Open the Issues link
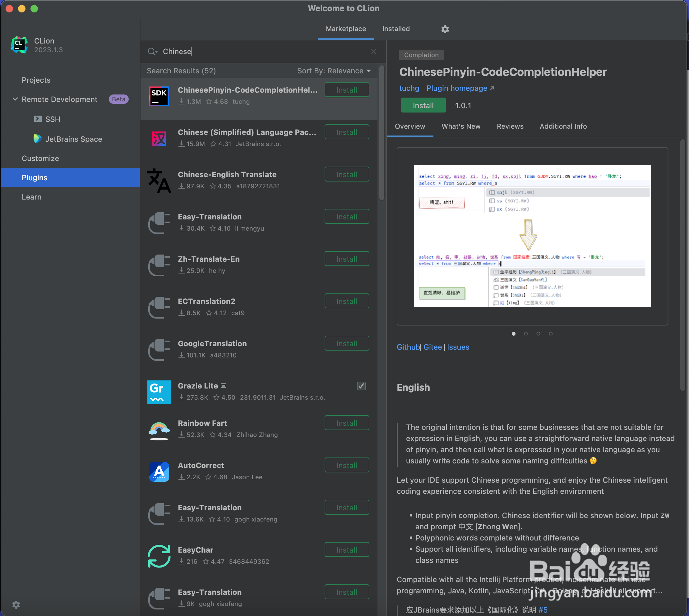Viewport: 689px width, 616px height. pos(458,347)
